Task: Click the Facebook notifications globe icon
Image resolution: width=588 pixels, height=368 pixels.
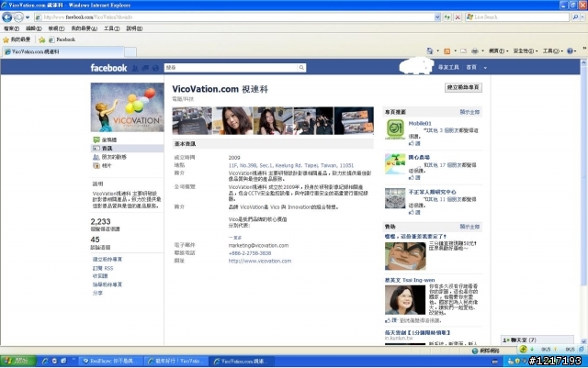Action: pos(155,68)
